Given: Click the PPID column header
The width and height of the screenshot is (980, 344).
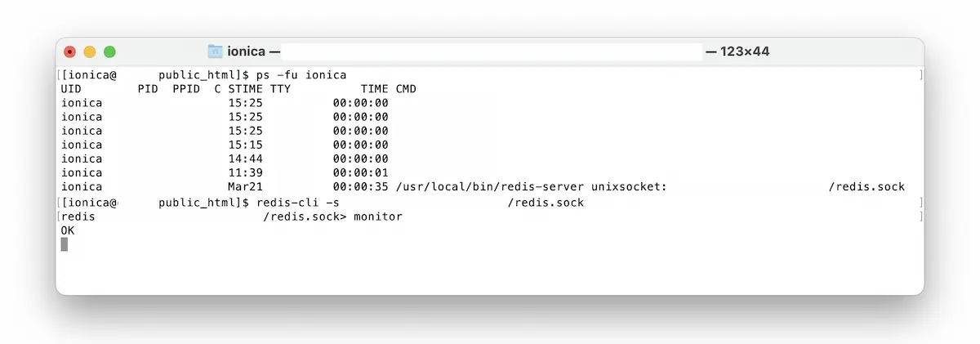Looking at the screenshot, I should (186, 89).
